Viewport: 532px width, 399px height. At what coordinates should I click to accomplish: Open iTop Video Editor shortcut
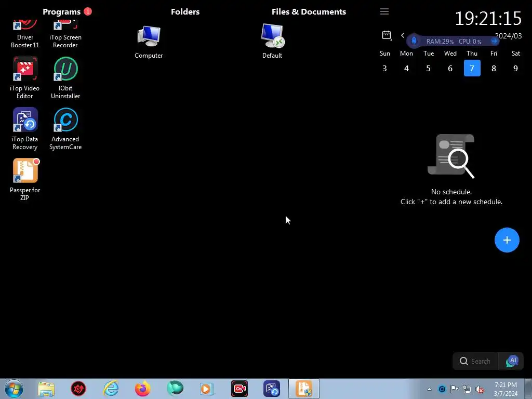[x=25, y=78]
